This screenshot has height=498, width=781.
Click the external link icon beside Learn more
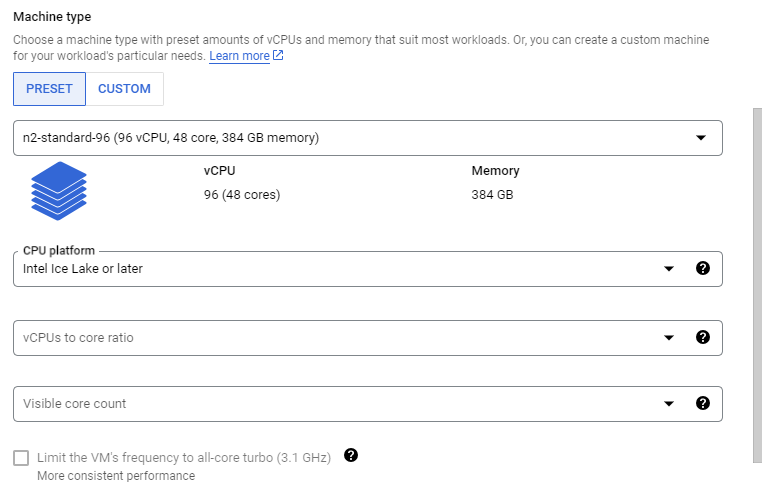(x=278, y=56)
